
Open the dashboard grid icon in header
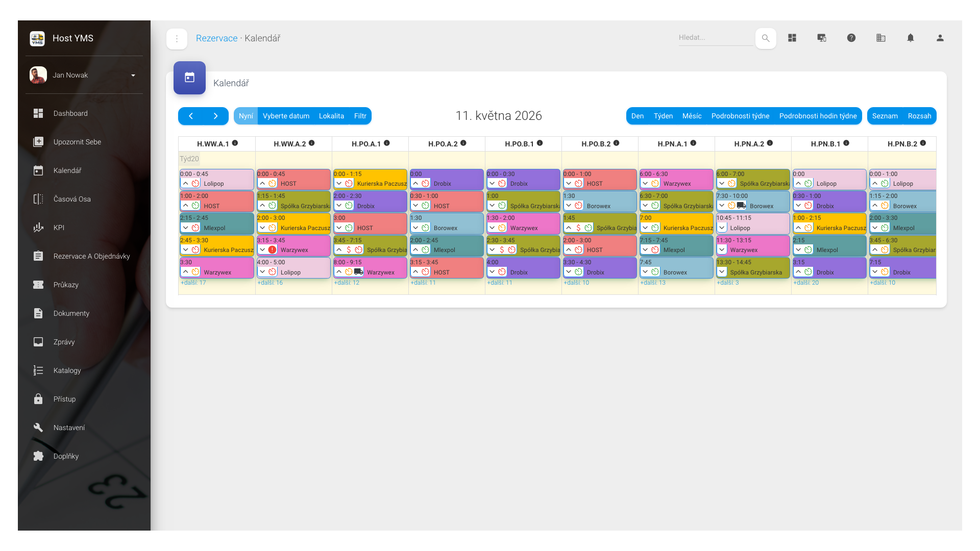click(792, 38)
